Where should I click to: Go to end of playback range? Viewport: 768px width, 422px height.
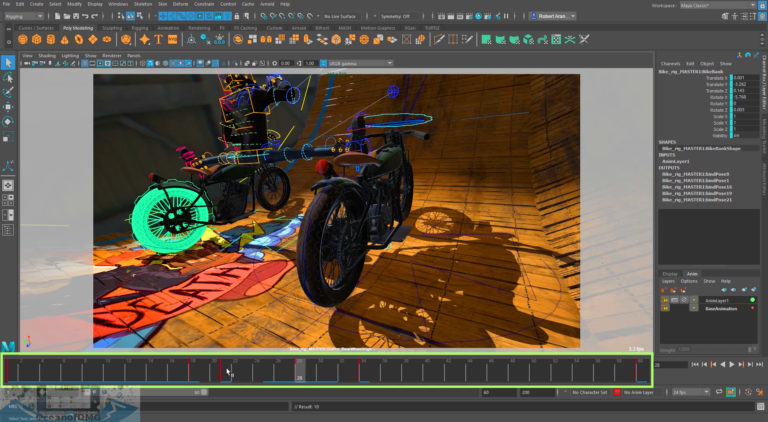760,364
